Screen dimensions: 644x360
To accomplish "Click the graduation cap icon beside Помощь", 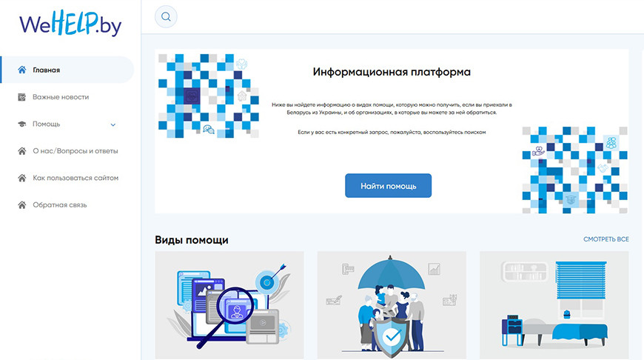I will [x=22, y=124].
